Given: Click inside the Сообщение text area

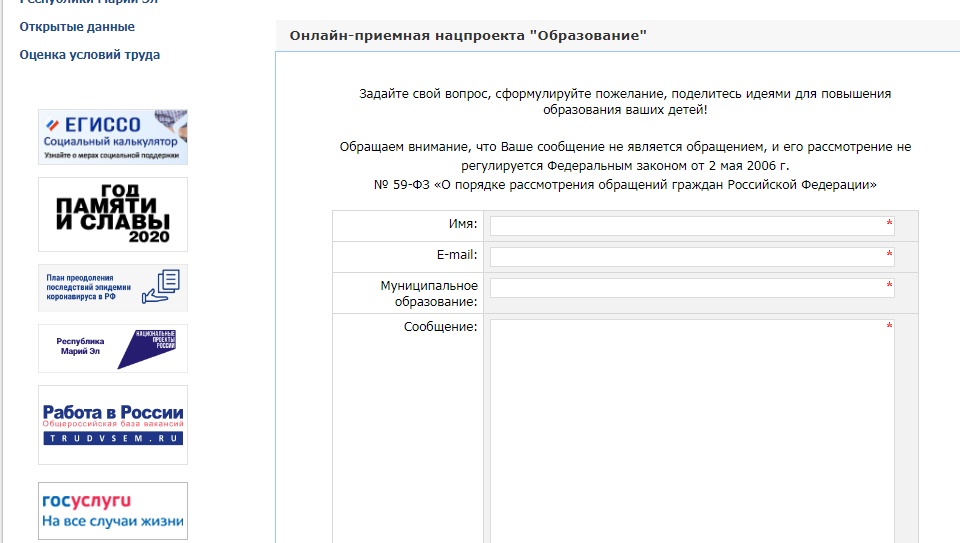Looking at the screenshot, I should (691, 430).
